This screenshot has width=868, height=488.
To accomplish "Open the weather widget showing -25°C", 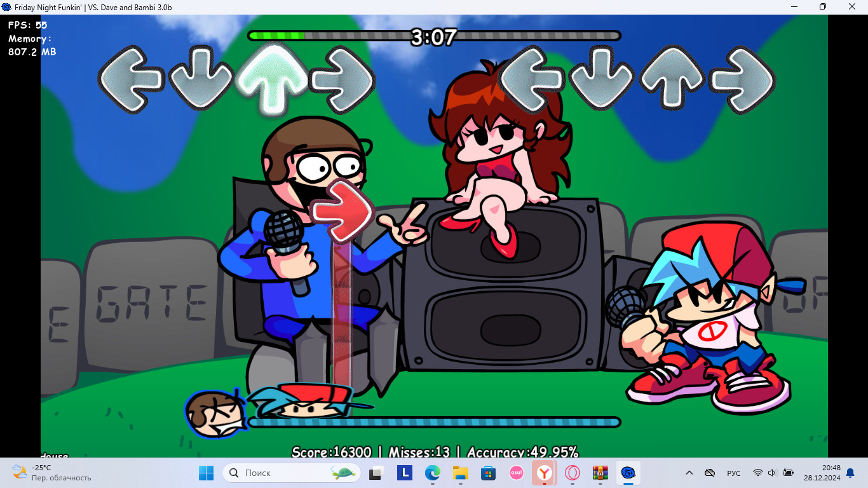I will point(52,473).
